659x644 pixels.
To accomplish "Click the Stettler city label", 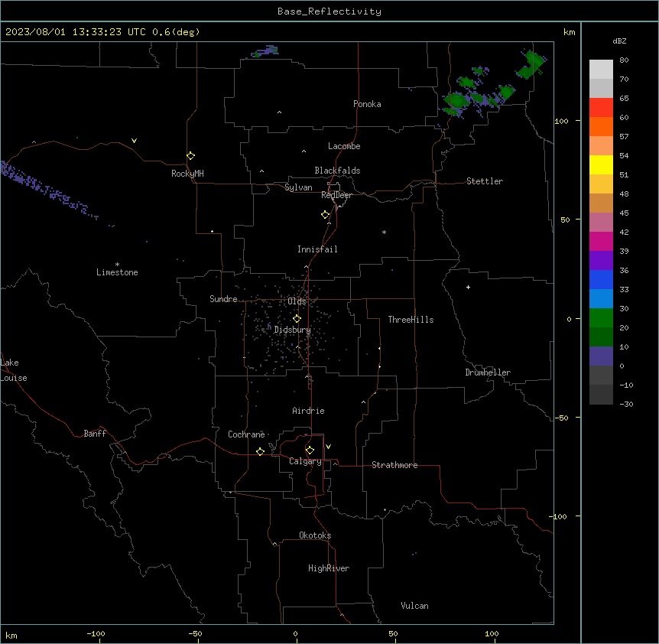I will click(485, 181).
